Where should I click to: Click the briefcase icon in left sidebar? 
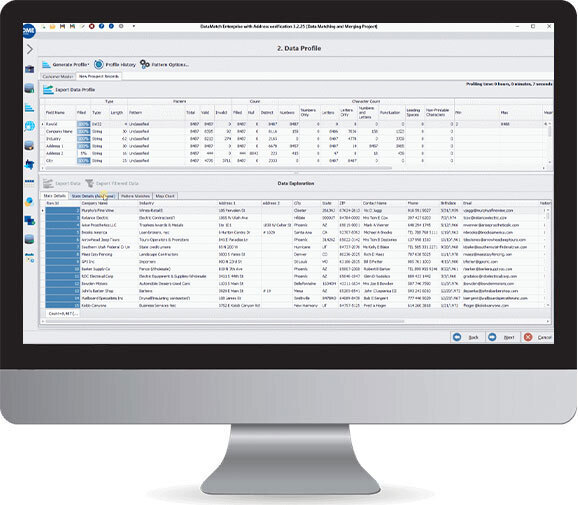click(x=29, y=69)
